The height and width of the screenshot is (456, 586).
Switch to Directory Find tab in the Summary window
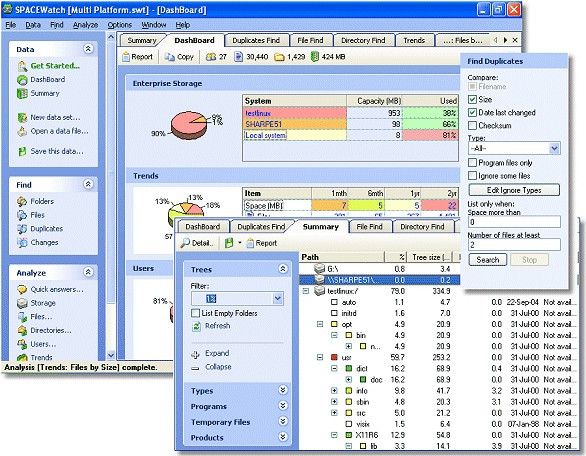pos(422,227)
